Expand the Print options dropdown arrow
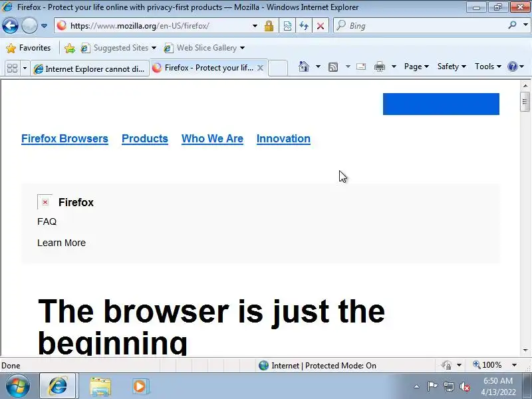This screenshot has width=532, height=399. [394, 66]
